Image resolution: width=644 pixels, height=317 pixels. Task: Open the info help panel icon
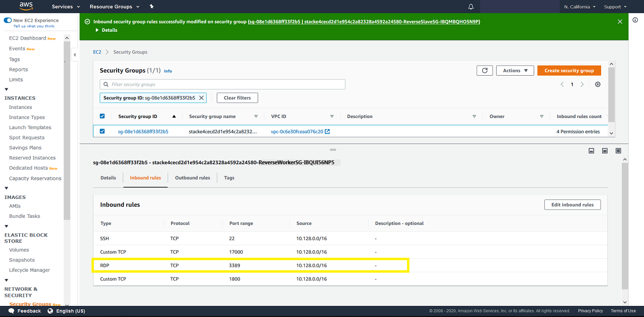pyautogui.click(x=634, y=20)
